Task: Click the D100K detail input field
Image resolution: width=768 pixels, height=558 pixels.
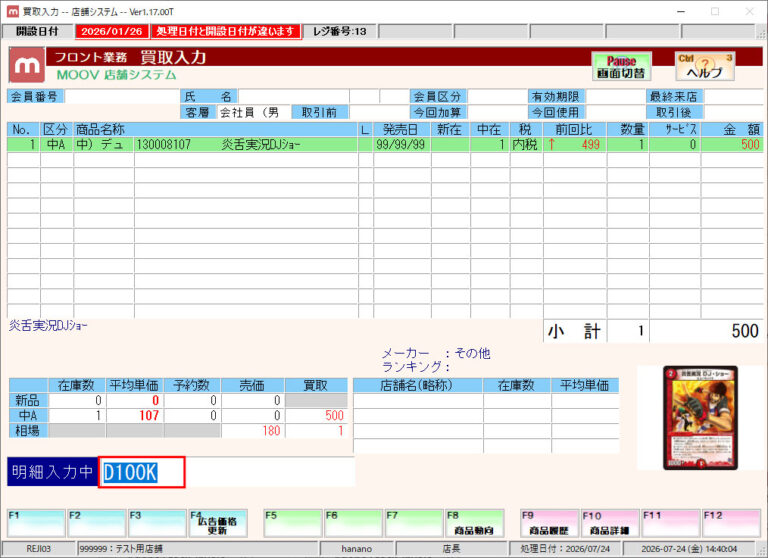Action: (x=142, y=472)
